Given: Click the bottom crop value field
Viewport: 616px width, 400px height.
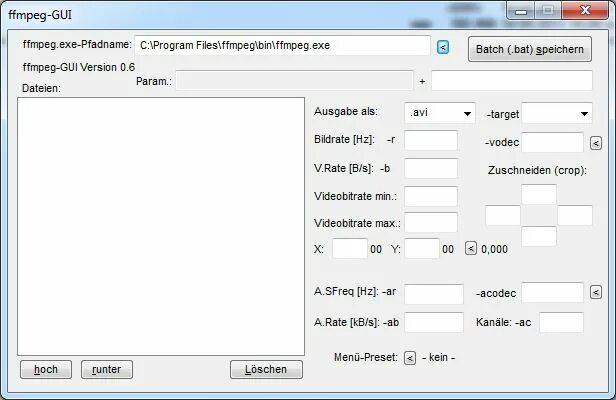Looking at the screenshot, I should tap(539, 236).
